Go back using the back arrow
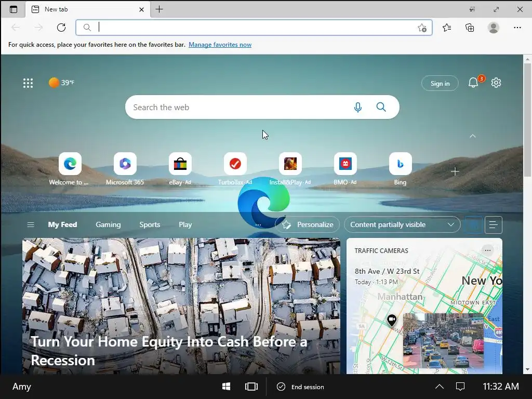532x399 pixels. point(16,28)
